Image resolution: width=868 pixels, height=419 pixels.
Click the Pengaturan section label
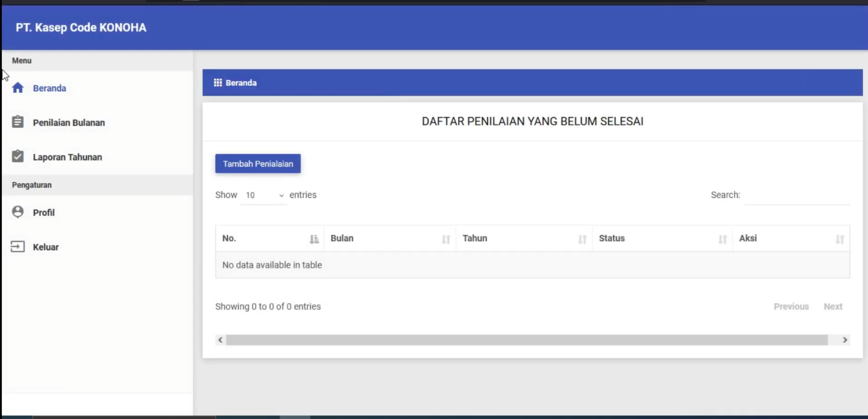32,185
